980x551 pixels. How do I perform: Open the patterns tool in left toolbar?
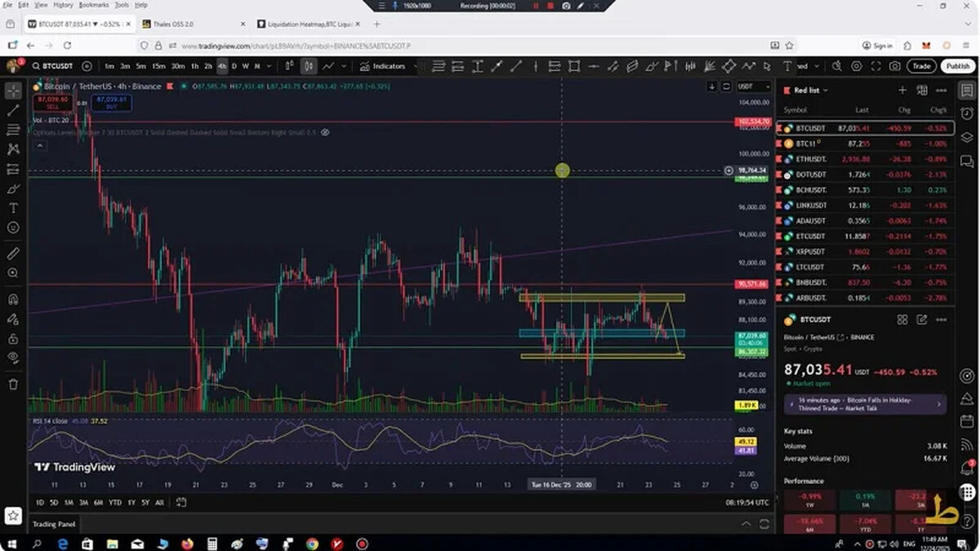(13, 149)
